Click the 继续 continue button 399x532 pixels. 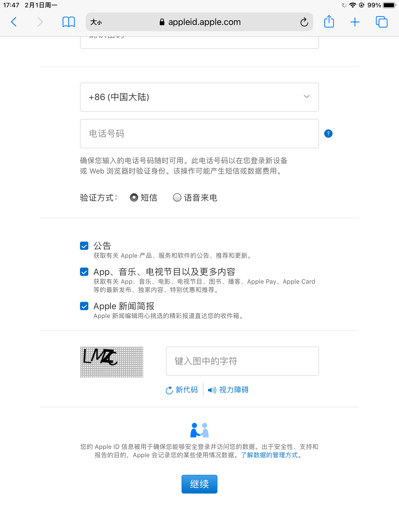pos(199,484)
